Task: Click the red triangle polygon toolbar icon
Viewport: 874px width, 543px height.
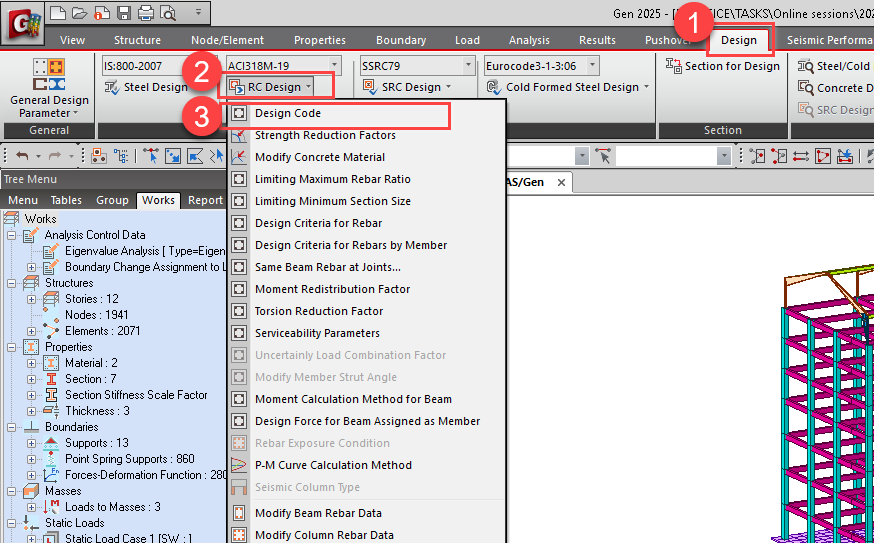Action: pyautogui.click(x=823, y=156)
